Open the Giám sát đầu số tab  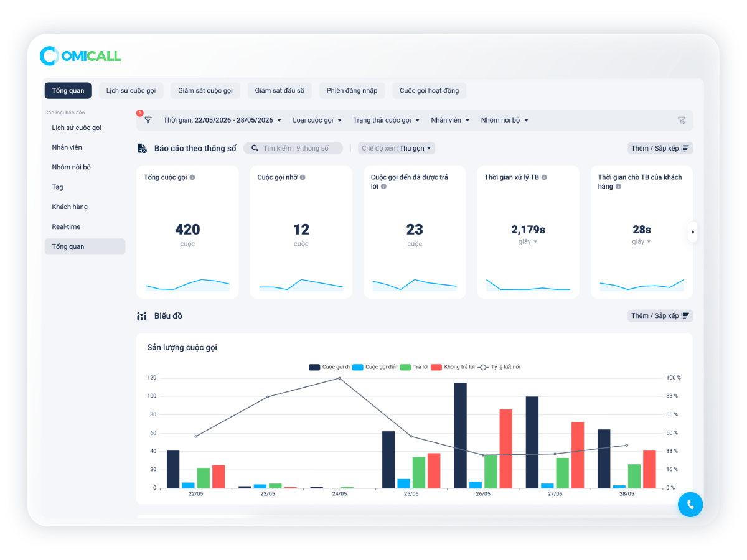click(280, 91)
